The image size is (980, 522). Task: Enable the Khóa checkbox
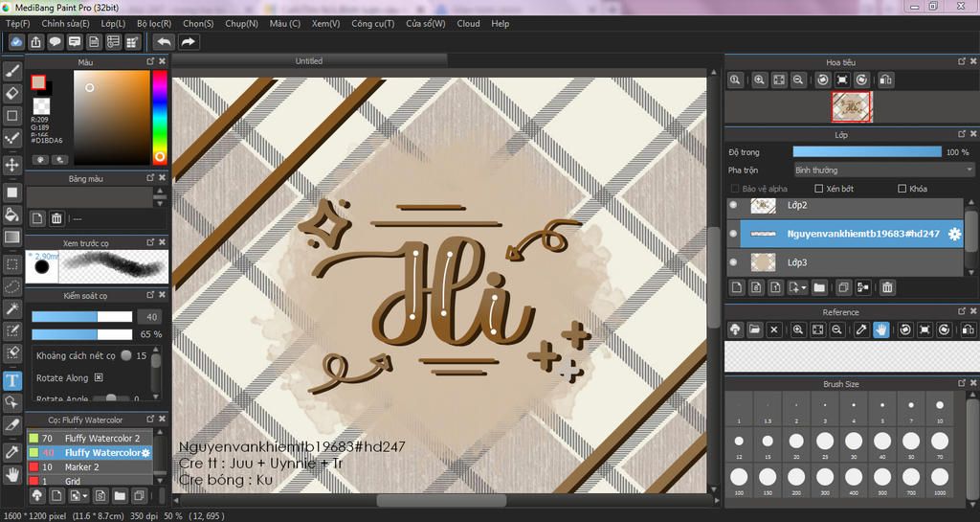tap(902, 188)
